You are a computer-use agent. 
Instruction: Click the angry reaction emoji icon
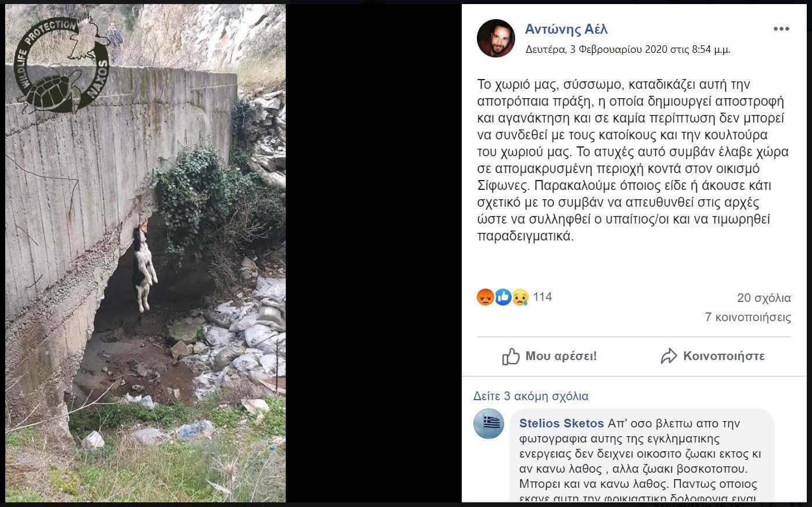pos(485,297)
